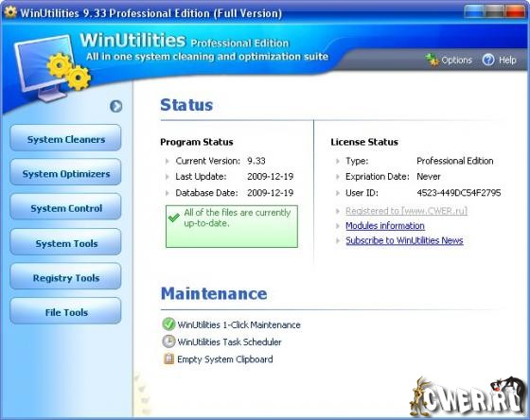Click the Empty System Clipboard icon
The height and width of the screenshot is (420, 530).
pos(168,359)
